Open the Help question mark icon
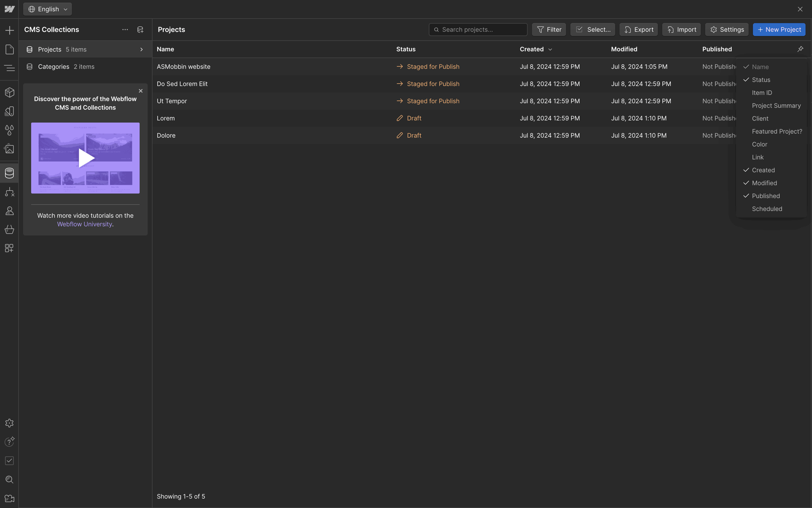 pyautogui.click(x=9, y=442)
